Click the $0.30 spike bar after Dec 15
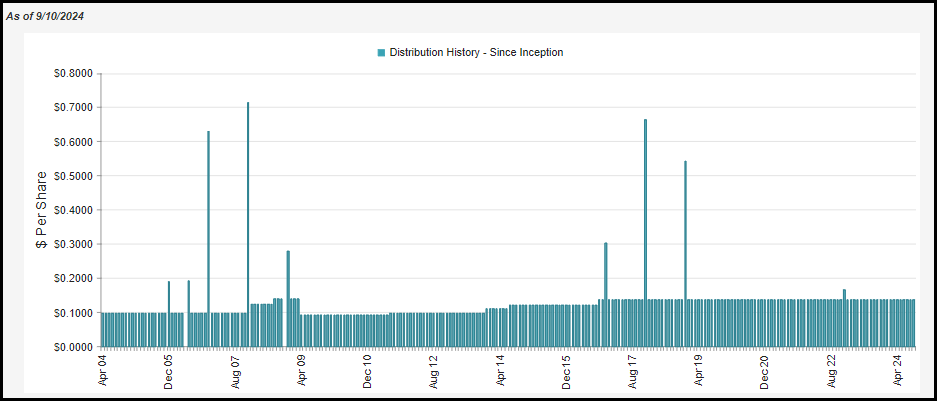937x401 pixels. tap(605, 295)
